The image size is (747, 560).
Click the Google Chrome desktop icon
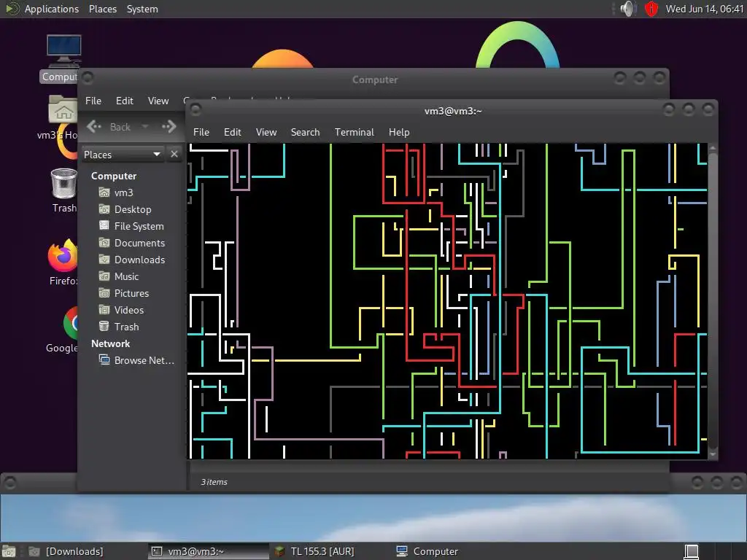coord(71,323)
